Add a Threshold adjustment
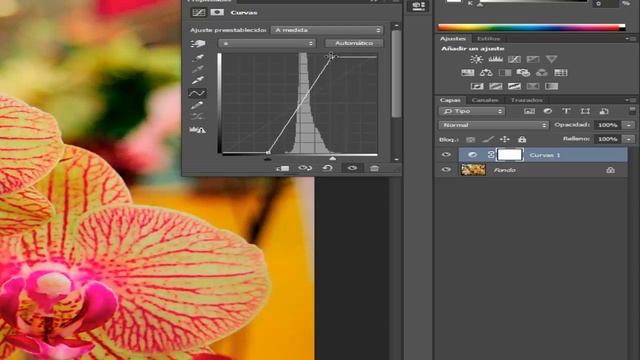Image resolution: width=640 pixels, height=360 pixels. click(x=514, y=86)
